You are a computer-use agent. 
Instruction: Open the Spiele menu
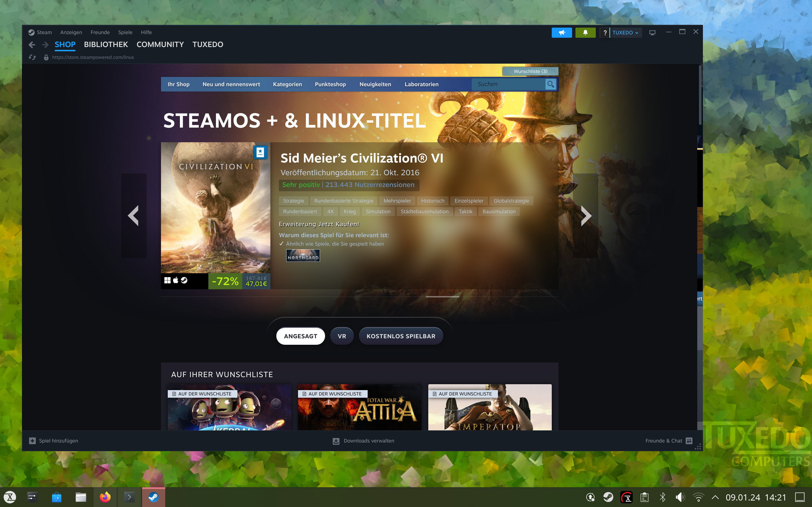pos(125,32)
